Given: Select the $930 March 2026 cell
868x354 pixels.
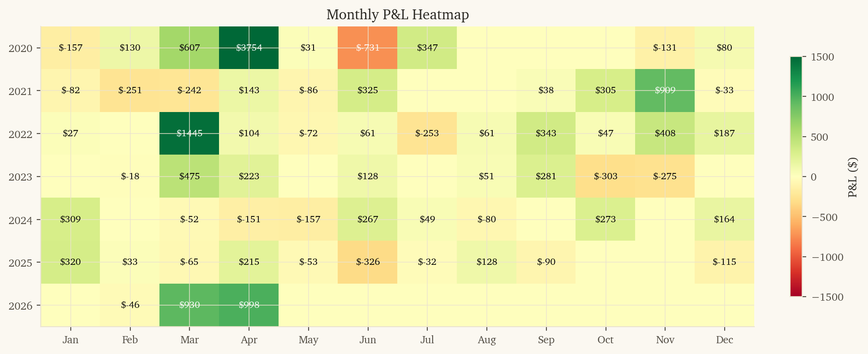Looking at the screenshot, I should pyautogui.click(x=189, y=305).
